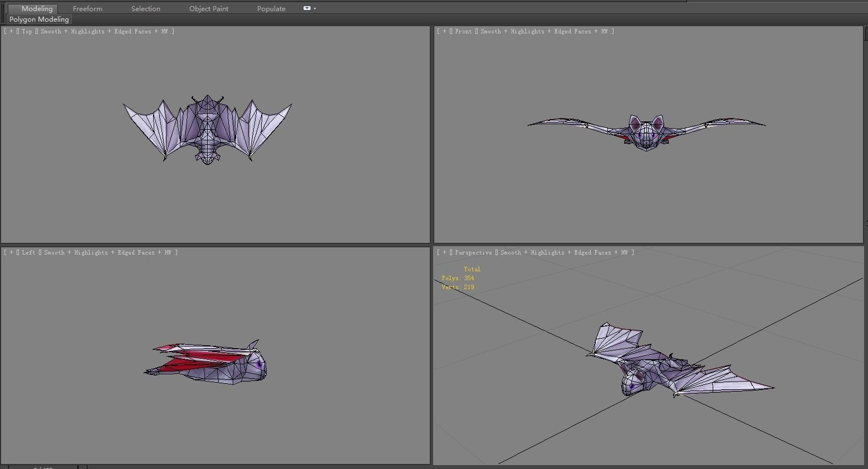Click the Perspective viewport view label
Image resolution: width=868 pixels, height=469 pixels.
click(473, 252)
